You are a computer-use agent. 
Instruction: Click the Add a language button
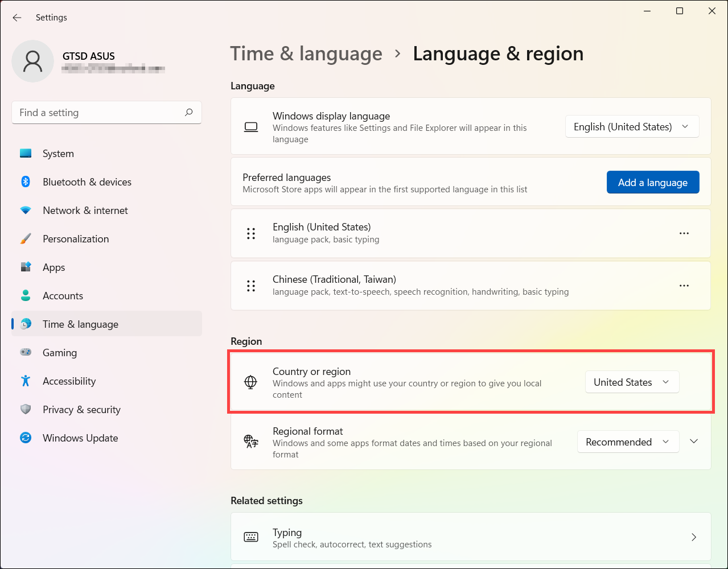click(x=653, y=183)
